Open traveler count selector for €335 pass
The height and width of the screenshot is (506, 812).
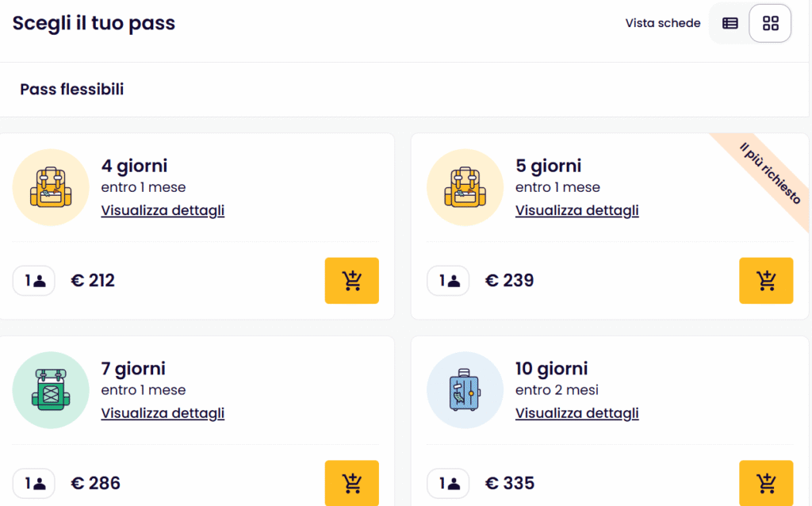(x=448, y=483)
